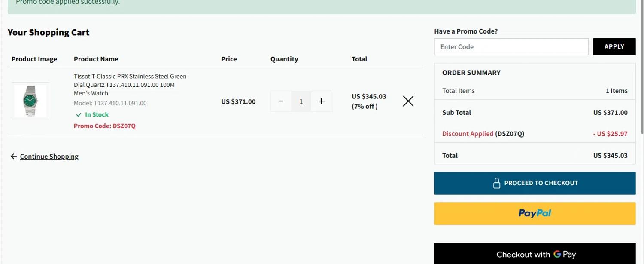The height and width of the screenshot is (264, 644).
Task: Proceed to Checkout via the blue button
Action: [x=535, y=183]
